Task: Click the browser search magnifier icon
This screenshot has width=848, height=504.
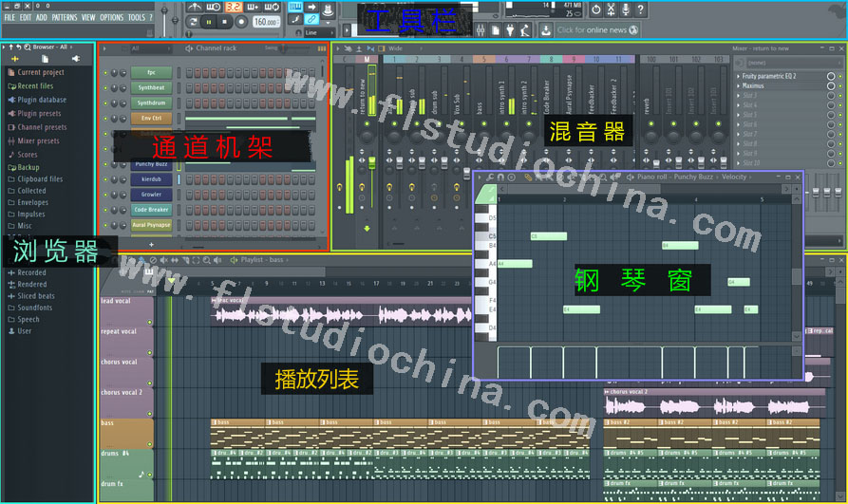Action: pyautogui.click(x=28, y=47)
